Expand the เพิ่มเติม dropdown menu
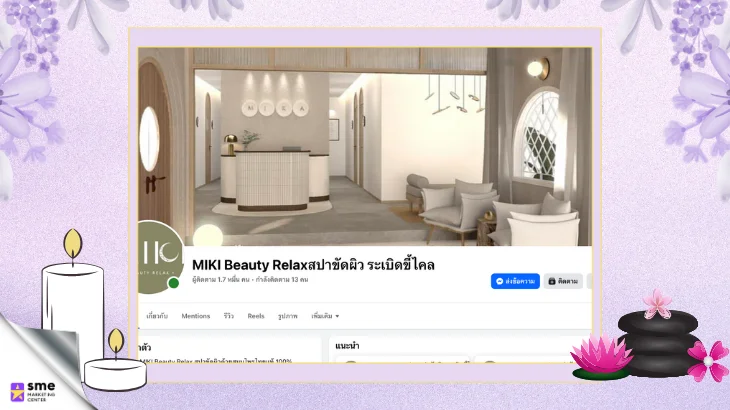 click(325, 316)
